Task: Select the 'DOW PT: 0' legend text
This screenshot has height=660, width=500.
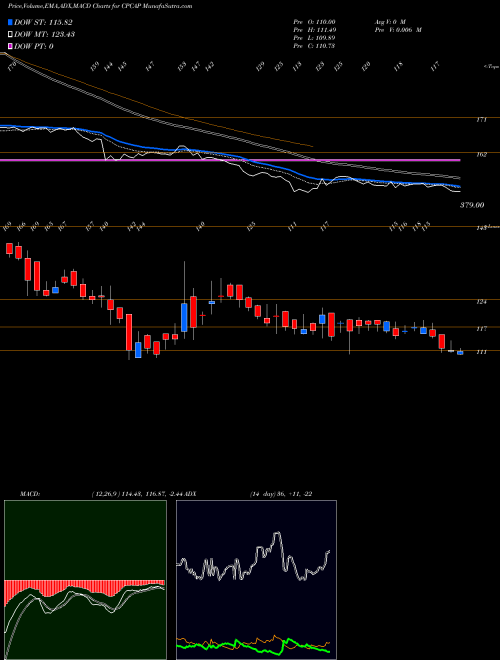Action: coord(34,46)
